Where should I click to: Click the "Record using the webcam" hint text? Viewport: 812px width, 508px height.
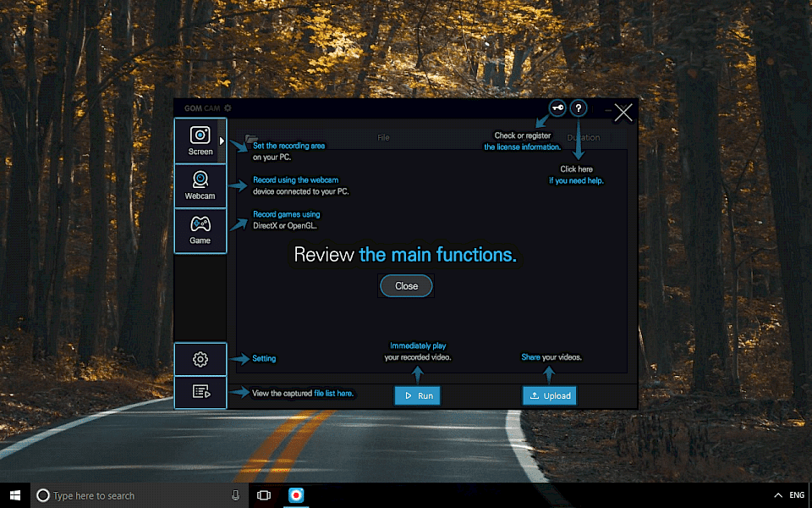[x=296, y=179]
